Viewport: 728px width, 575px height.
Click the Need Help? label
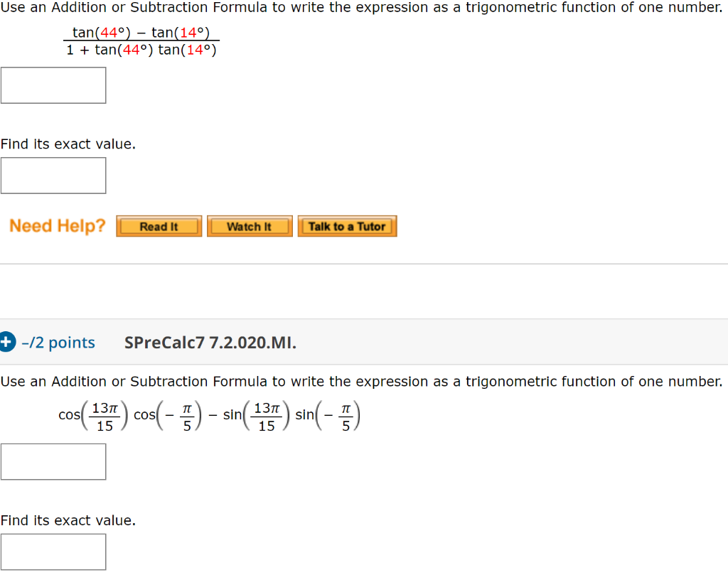pyautogui.click(x=57, y=225)
